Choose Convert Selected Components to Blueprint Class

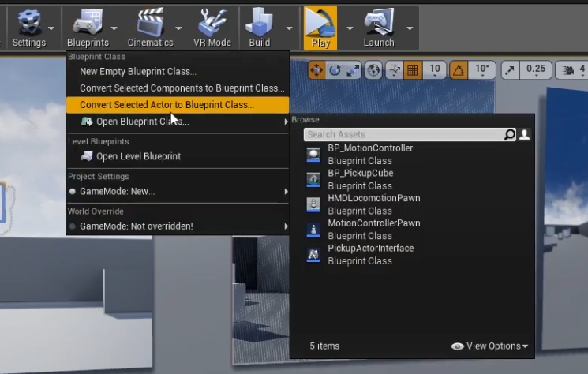pos(178,88)
